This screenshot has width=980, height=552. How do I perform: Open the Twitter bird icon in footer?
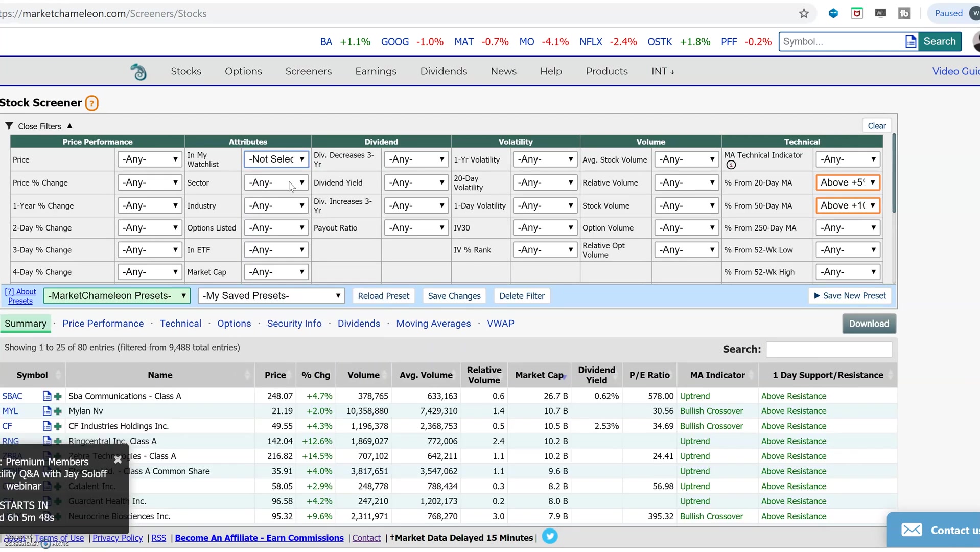tap(549, 537)
